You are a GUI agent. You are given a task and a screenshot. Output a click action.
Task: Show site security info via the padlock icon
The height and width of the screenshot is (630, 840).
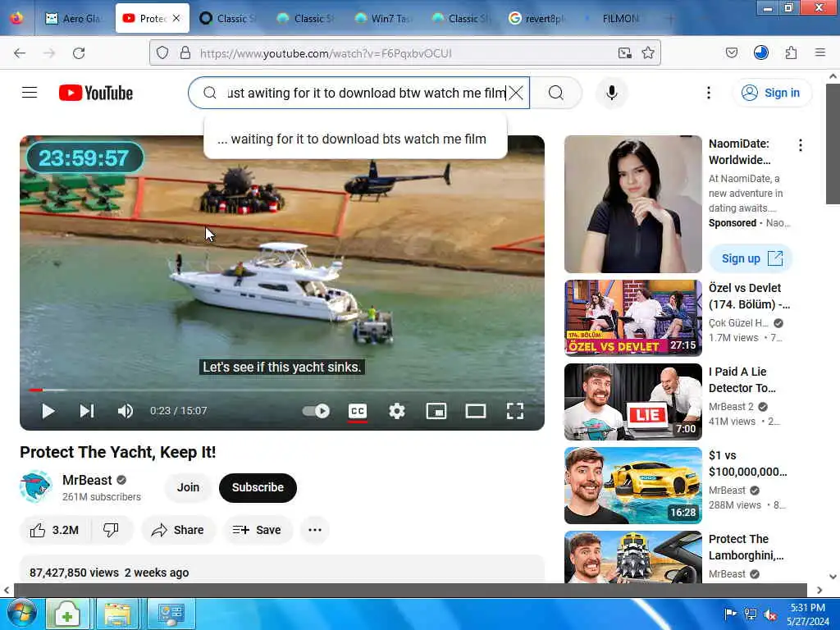click(185, 52)
